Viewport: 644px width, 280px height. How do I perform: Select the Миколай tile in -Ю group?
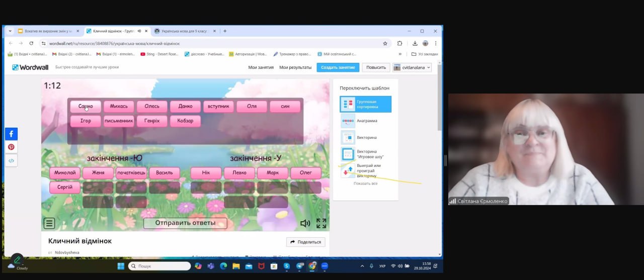pos(65,173)
